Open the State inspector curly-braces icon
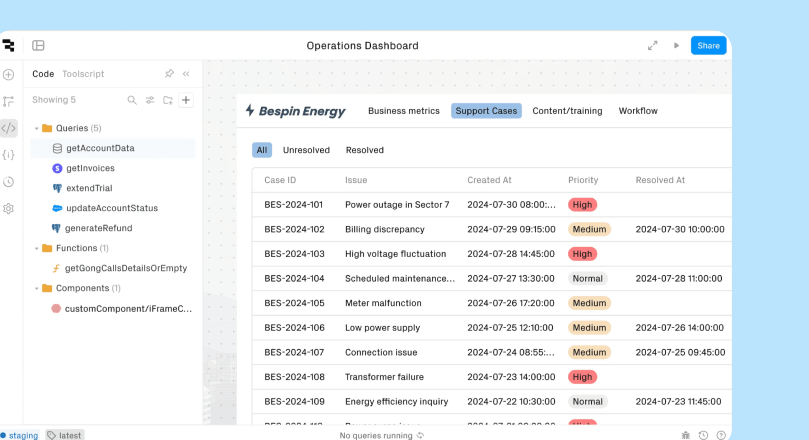 point(9,155)
